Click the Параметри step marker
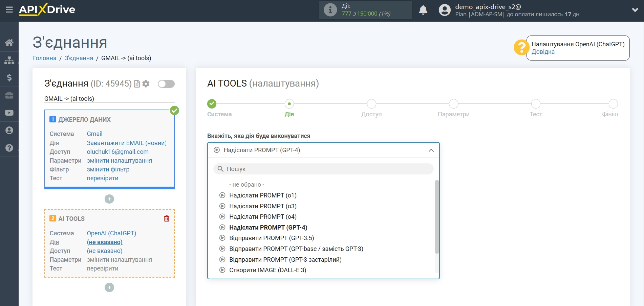 (454, 103)
